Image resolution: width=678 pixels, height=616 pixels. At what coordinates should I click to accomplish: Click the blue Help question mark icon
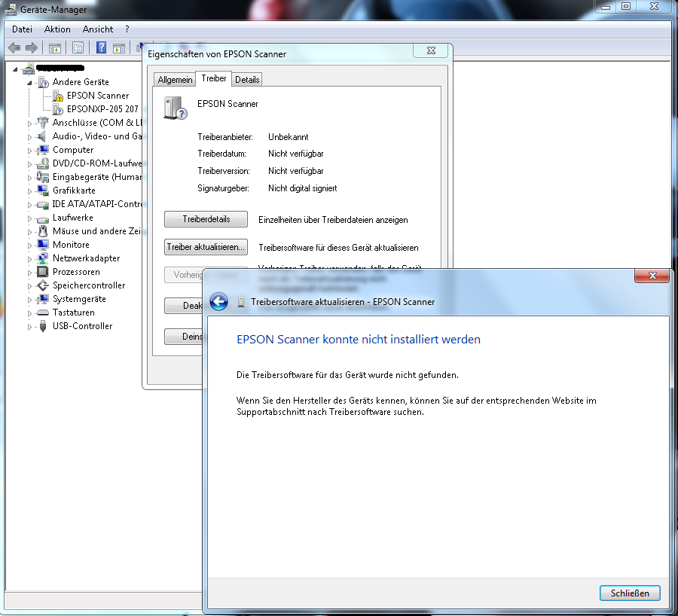(x=101, y=47)
